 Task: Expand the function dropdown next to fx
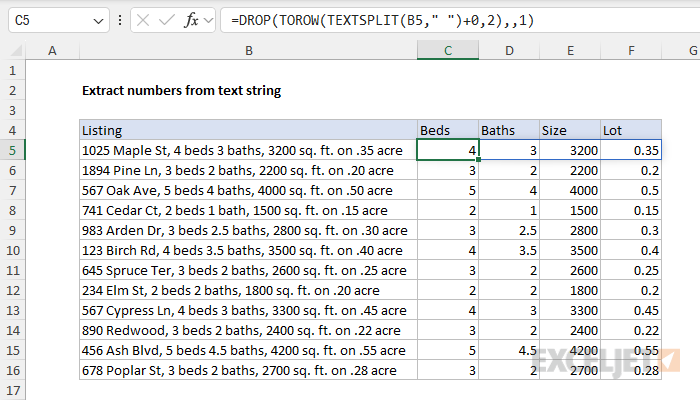208,20
